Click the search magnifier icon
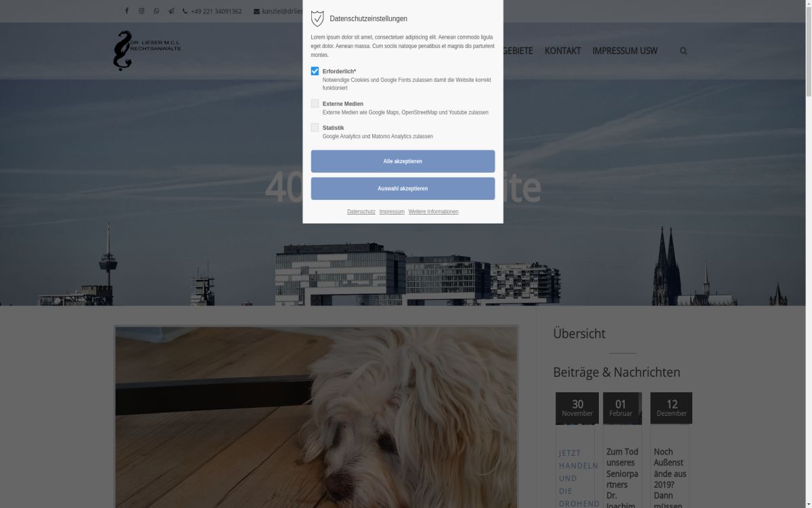This screenshot has height=508, width=812. [683, 51]
